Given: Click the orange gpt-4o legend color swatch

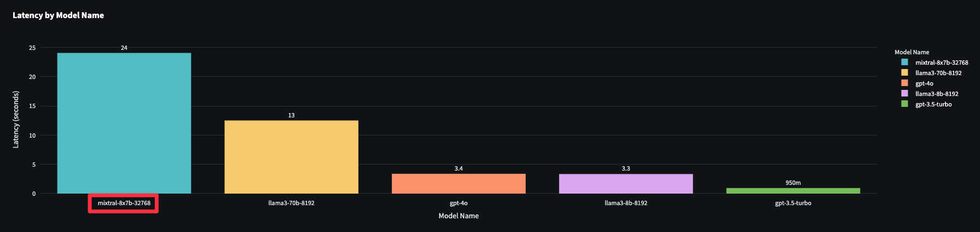Looking at the screenshot, I should coord(904,83).
